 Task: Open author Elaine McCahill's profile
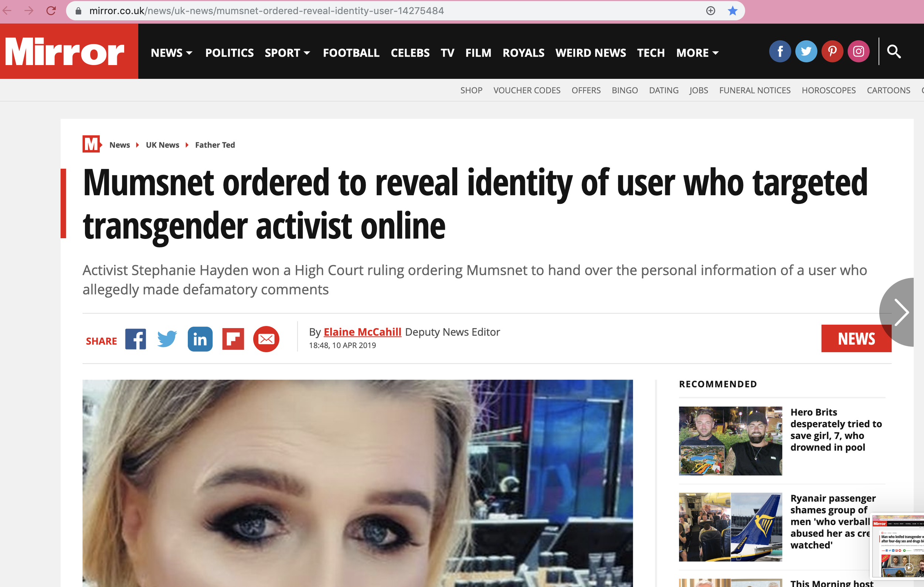pyautogui.click(x=362, y=332)
